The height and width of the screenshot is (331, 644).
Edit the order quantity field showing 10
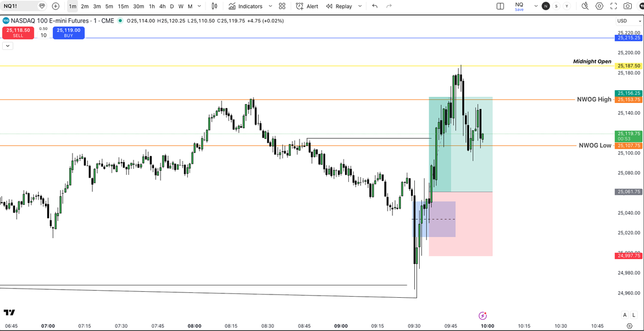43,35
